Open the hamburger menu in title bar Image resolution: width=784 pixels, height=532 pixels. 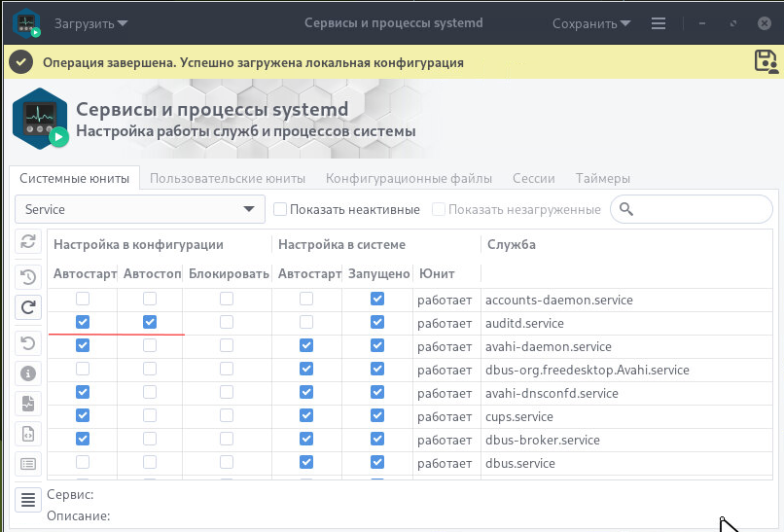click(x=659, y=23)
